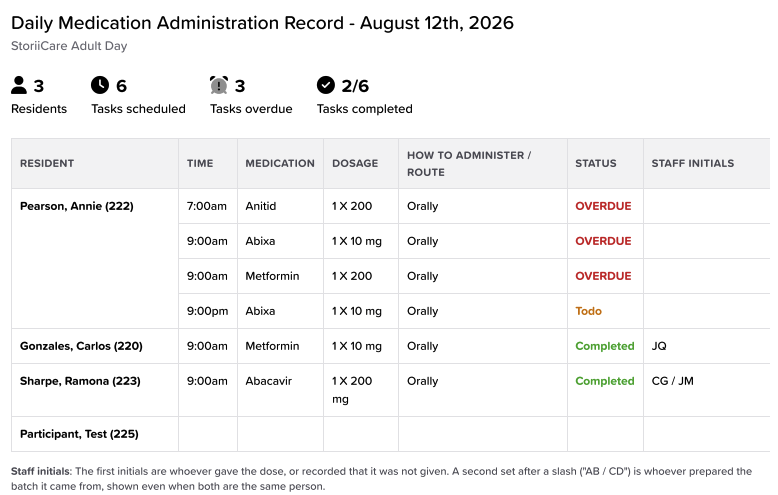Click OVERDUE status for 9:00am Metformin, Pearson
This screenshot has width=778, height=495.
pos(603,276)
